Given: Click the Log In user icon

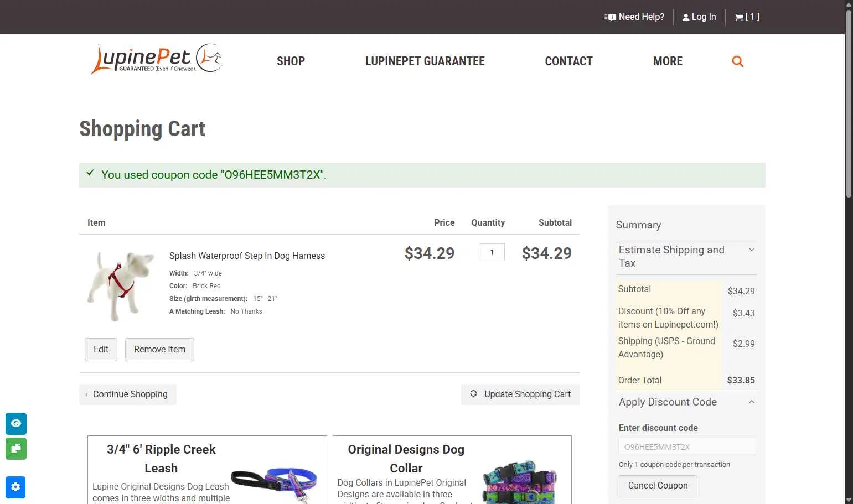Looking at the screenshot, I should click(x=686, y=17).
